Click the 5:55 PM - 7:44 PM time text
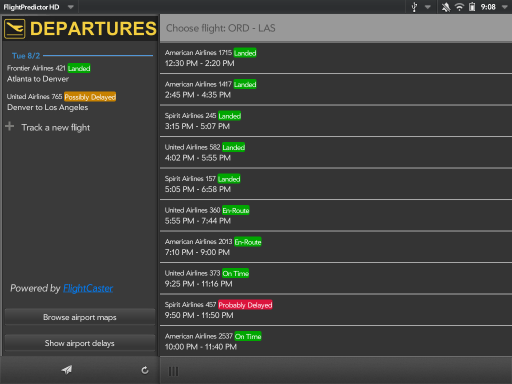 click(x=198, y=221)
